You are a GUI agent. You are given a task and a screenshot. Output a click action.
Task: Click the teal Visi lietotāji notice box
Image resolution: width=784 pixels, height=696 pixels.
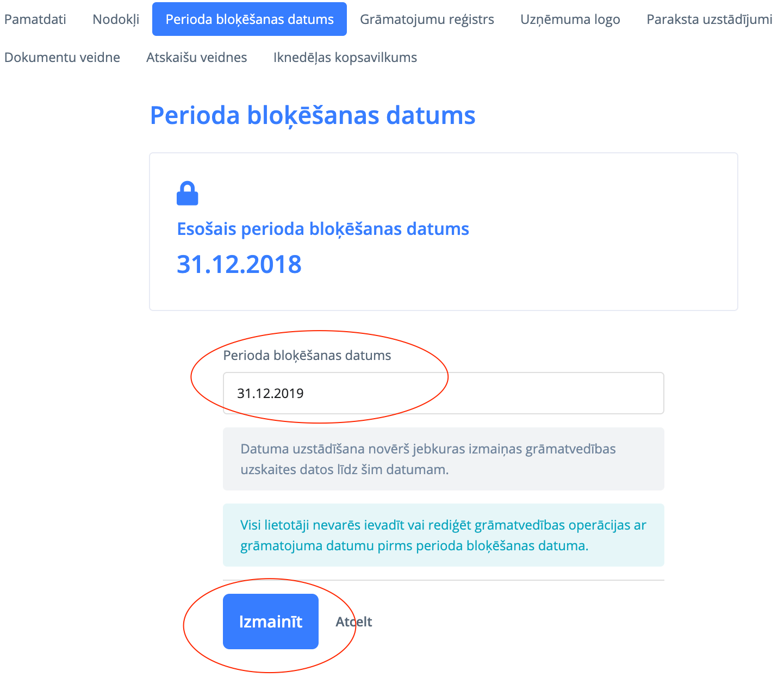pos(443,535)
